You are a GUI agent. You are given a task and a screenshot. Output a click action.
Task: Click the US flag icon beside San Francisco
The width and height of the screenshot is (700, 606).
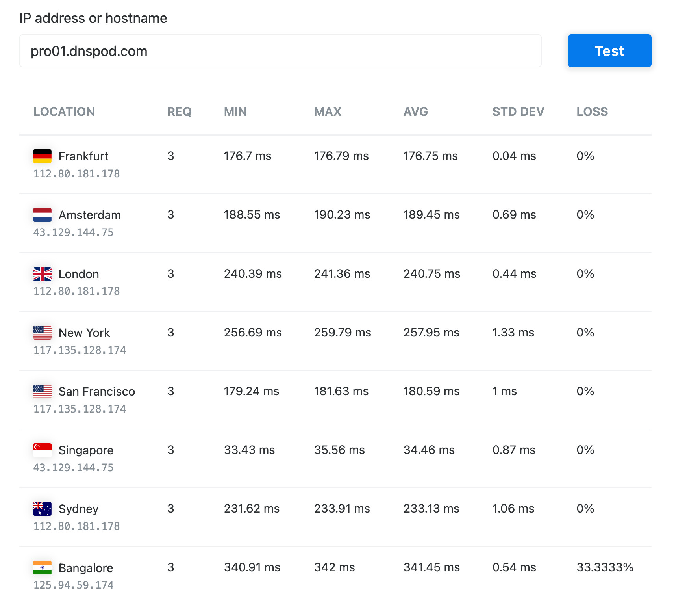(42, 391)
